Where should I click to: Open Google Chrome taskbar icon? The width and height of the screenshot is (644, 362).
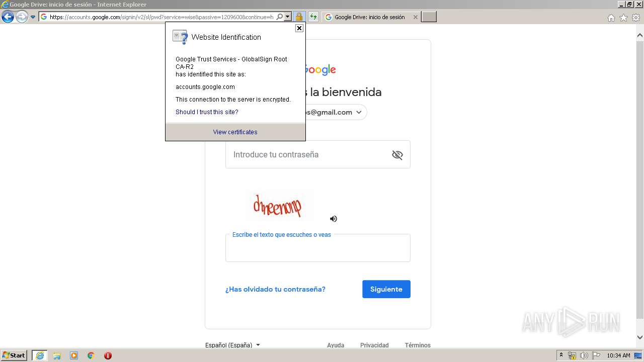pyautogui.click(x=91, y=355)
